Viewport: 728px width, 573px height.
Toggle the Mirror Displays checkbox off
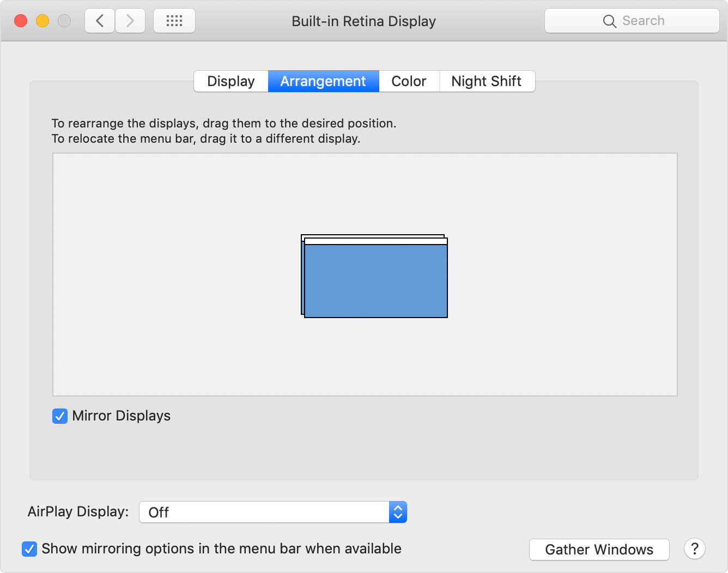pos(60,416)
